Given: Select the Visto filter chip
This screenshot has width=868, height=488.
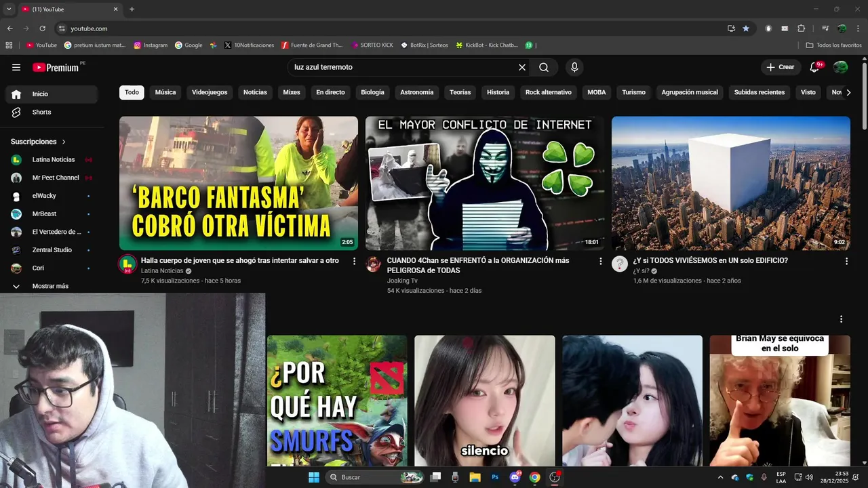Looking at the screenshot, I should coord(808,92).
